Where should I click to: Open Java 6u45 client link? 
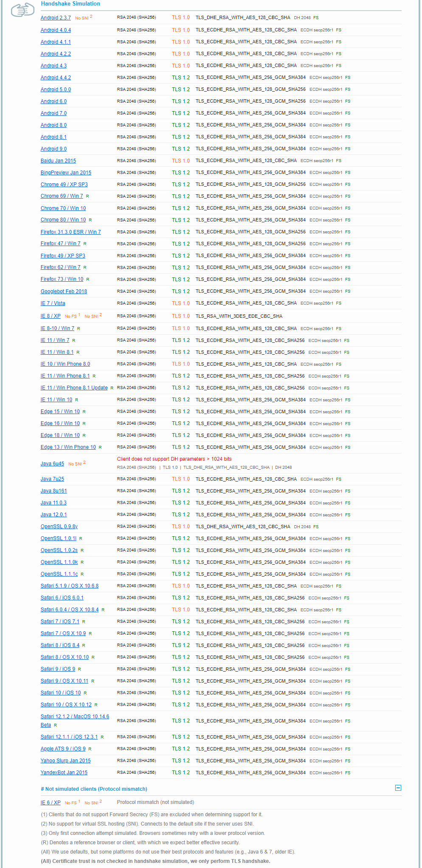tap(52, 464)
